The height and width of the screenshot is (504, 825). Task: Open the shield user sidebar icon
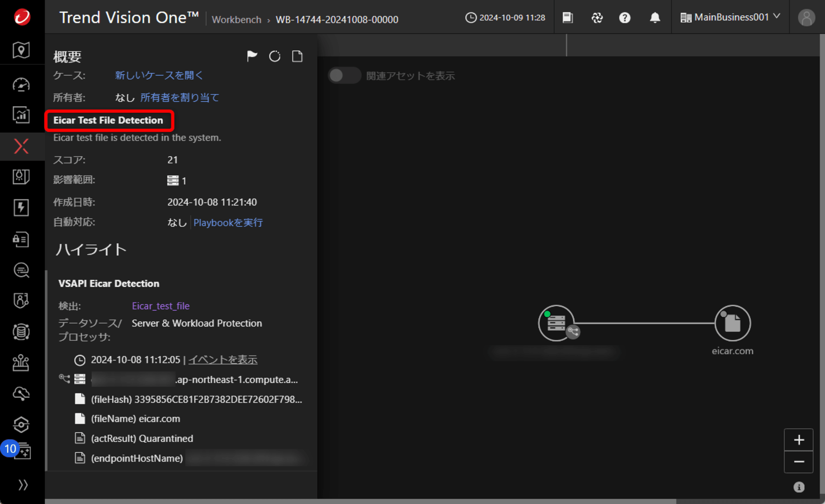21,301
